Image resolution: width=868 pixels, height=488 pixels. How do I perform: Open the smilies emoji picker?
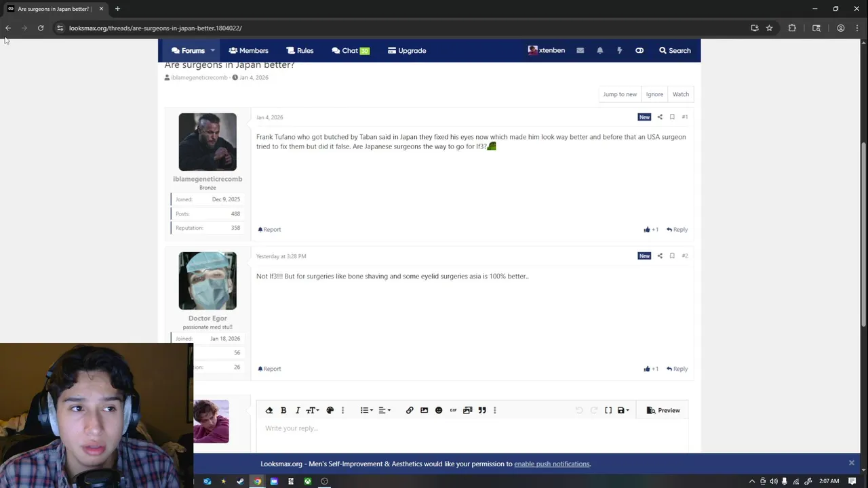pos(439,410)
